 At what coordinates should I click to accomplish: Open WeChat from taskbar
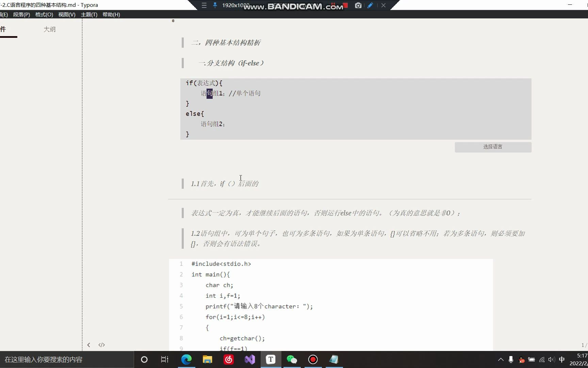(292, 359)
